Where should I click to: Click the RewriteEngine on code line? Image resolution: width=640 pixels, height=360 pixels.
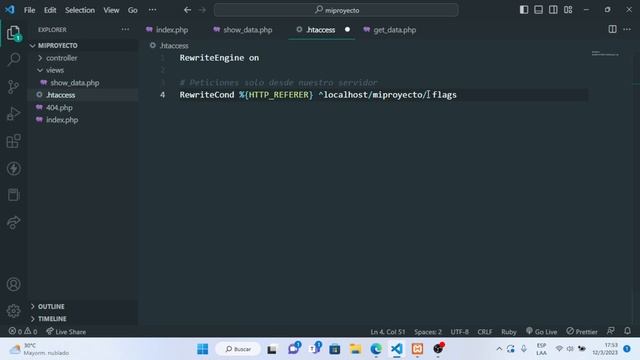pyautogui.click(x=219, y=58)
